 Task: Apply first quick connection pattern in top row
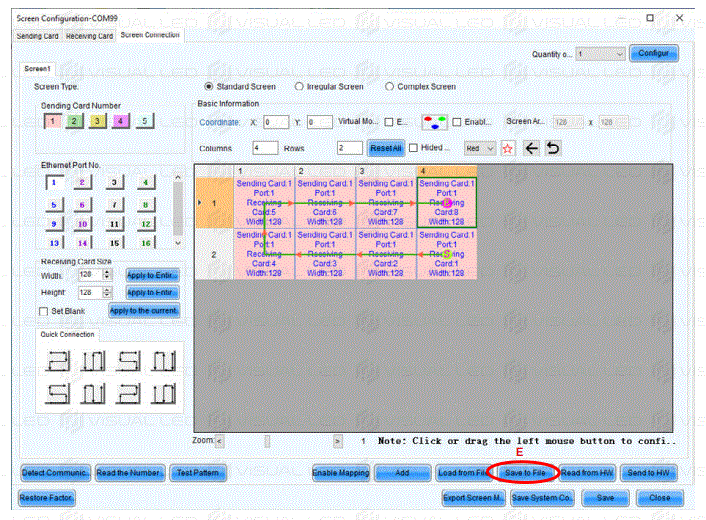[58, 361]
